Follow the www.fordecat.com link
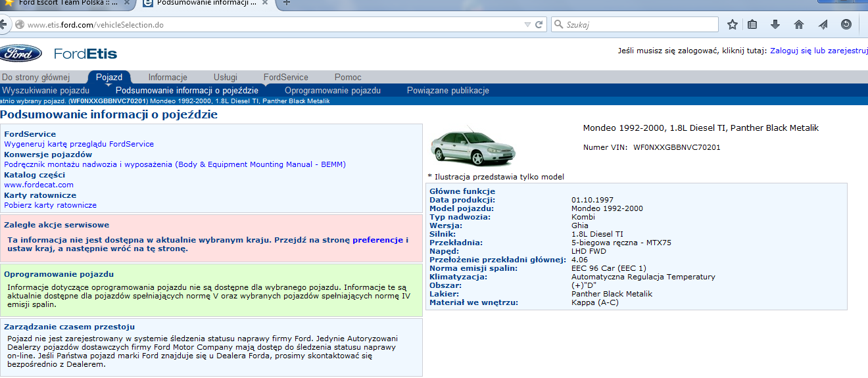 pos(39,185)
